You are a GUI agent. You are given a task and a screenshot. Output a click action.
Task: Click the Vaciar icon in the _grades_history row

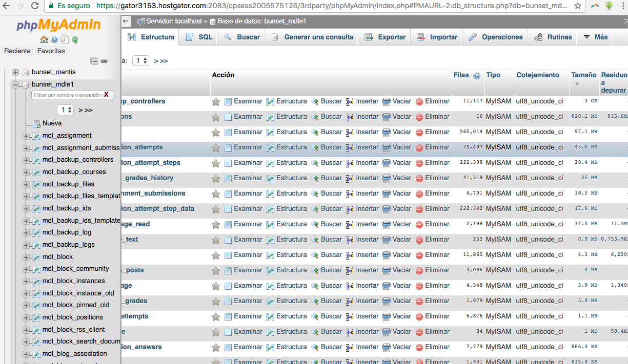[x=387, y=178]
